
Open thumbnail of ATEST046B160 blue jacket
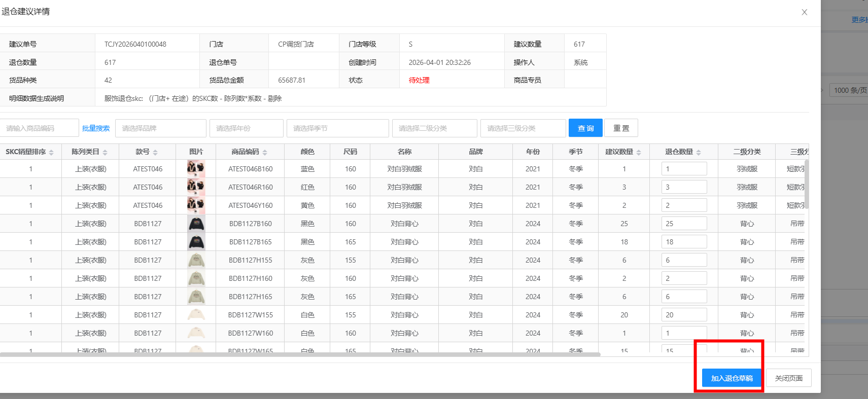[196, 169]
